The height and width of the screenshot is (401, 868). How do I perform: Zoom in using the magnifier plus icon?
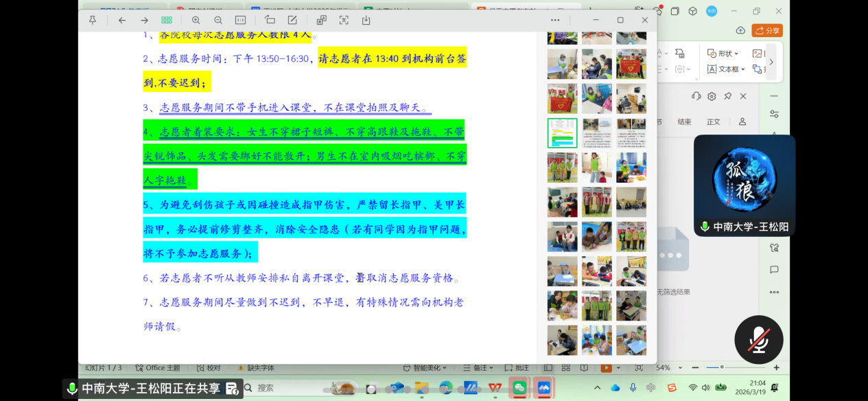click(x=196, y=21)
